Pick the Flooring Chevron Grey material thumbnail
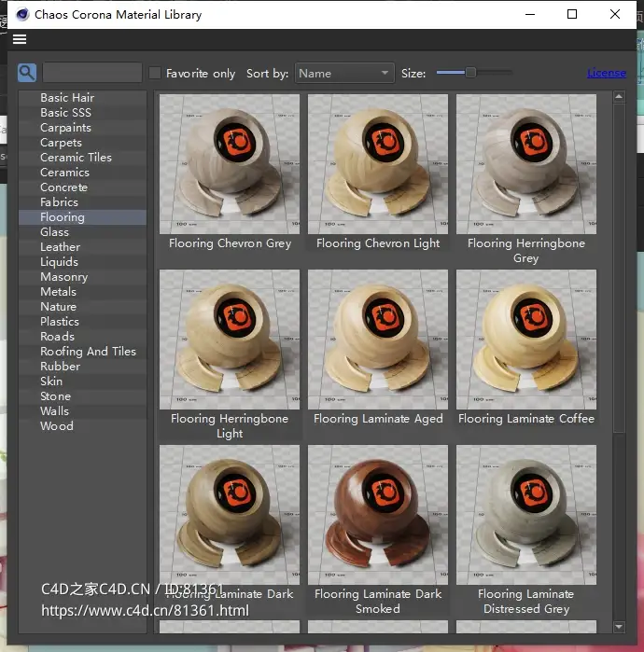 pyautogui.click(x=230, y=164)
